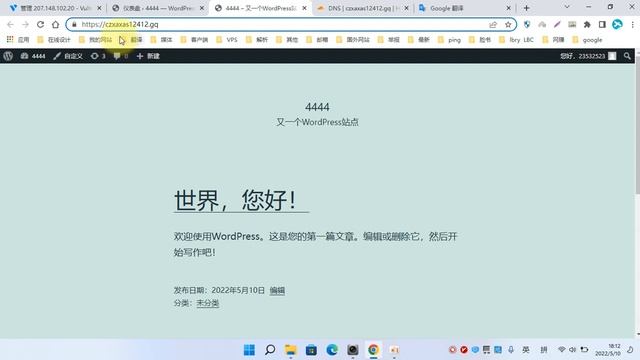Open the 应用 apps bookmark
Viewport: 640px width, 360px height.
click(18, 40)
